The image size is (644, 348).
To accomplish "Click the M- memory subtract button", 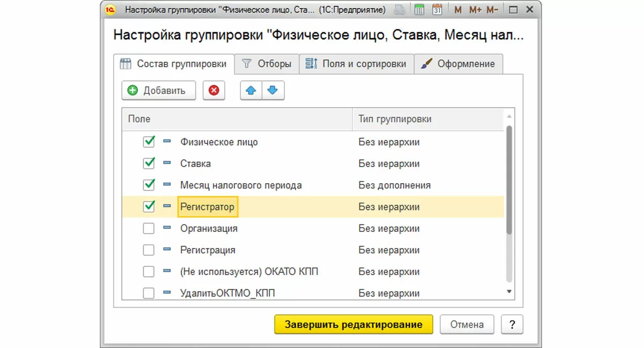I will click(492, 10).
